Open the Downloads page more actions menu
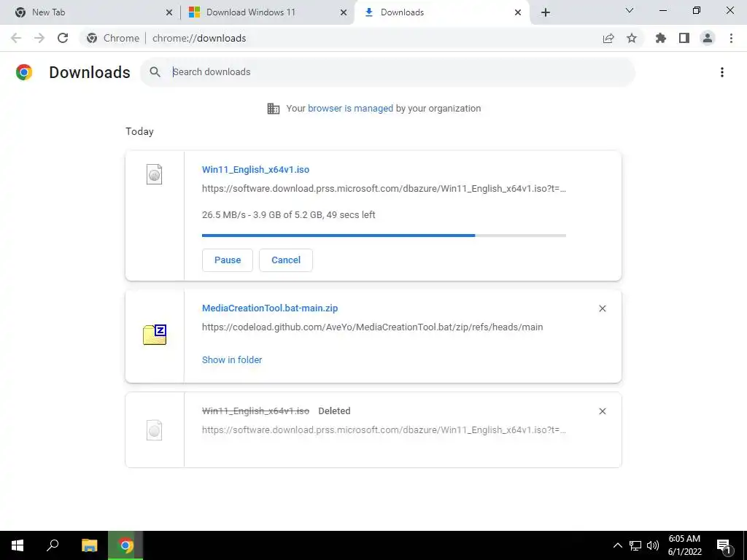The image size is (747, 560). pyautogui.click(x=722, y=72)
